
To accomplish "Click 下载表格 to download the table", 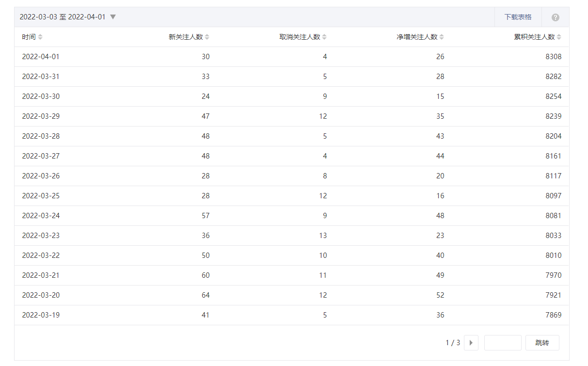I will pyautogui.click(x=518, y=17).
